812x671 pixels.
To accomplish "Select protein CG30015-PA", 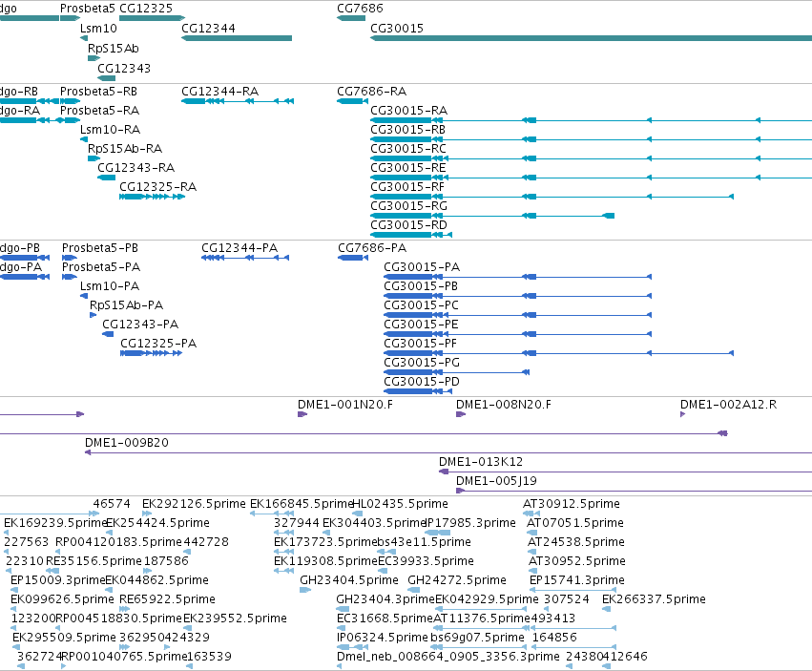I will [x=517, y=277].
